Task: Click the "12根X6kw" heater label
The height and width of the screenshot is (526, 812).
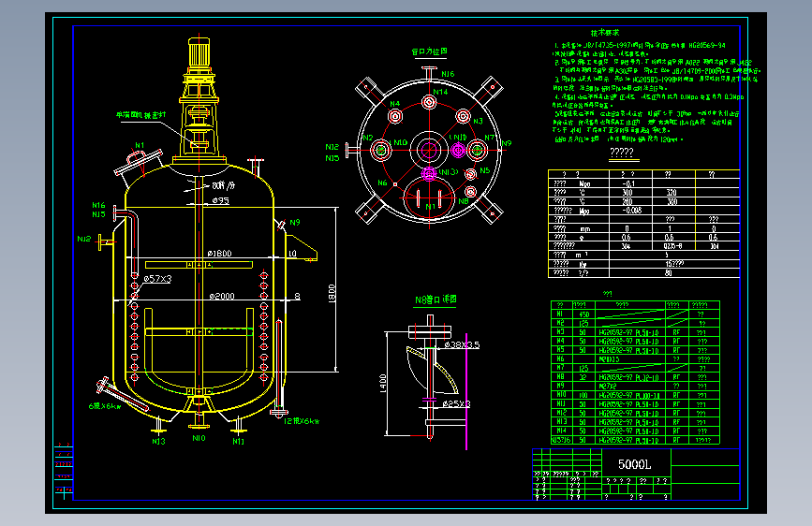Action: pyautogui.click(x=302, y=421)
